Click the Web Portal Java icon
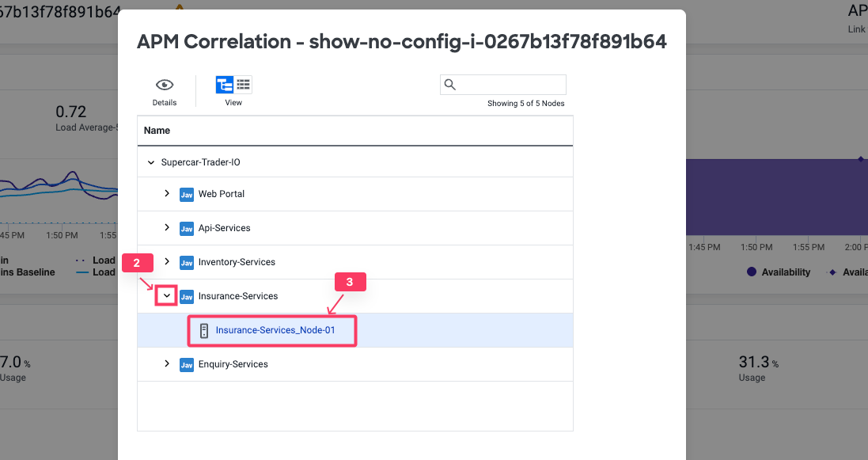 coord(187,194)
